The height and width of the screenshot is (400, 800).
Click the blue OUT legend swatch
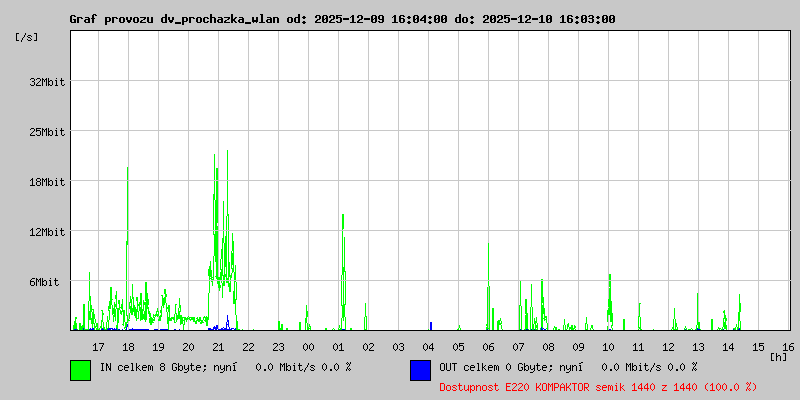(x=420, y=370)
